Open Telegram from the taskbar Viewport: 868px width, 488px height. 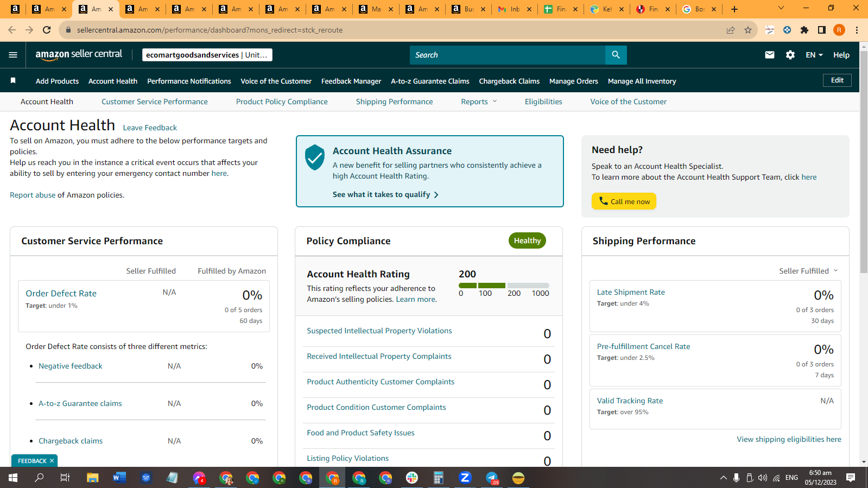(492, 478)
